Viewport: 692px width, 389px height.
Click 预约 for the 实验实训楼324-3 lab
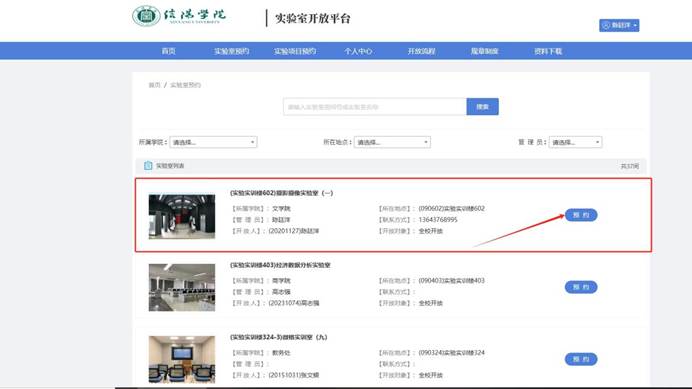coord(581,359)
